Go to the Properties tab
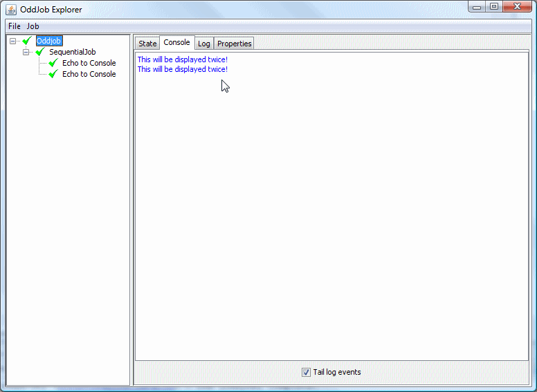 click(x=234, y=44)
